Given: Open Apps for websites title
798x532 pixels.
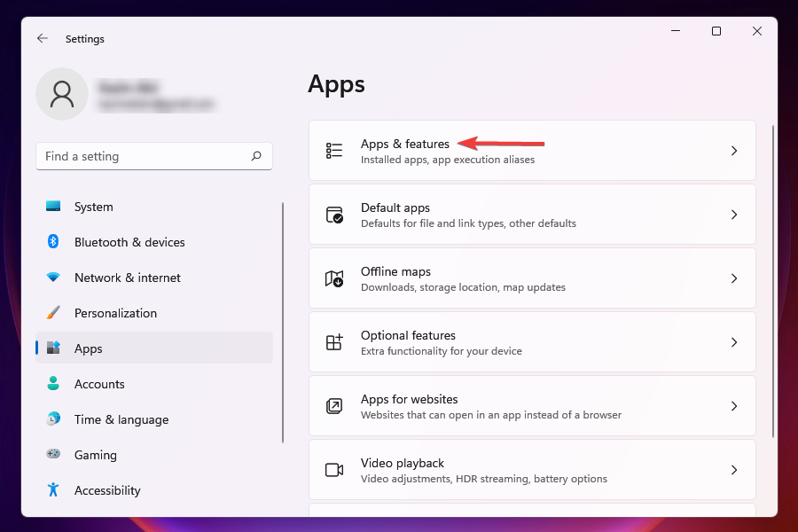Looking at the screenshot, I should (x=409, y=399).
